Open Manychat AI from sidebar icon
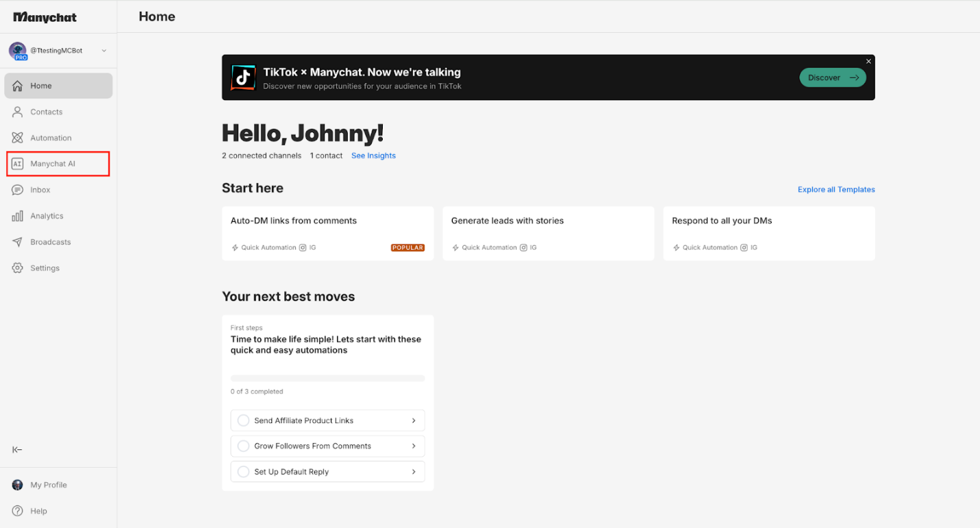 coord(18,164)
